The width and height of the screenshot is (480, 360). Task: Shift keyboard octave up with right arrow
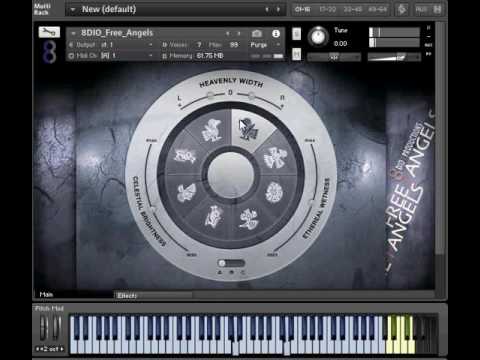pos(62,349)
